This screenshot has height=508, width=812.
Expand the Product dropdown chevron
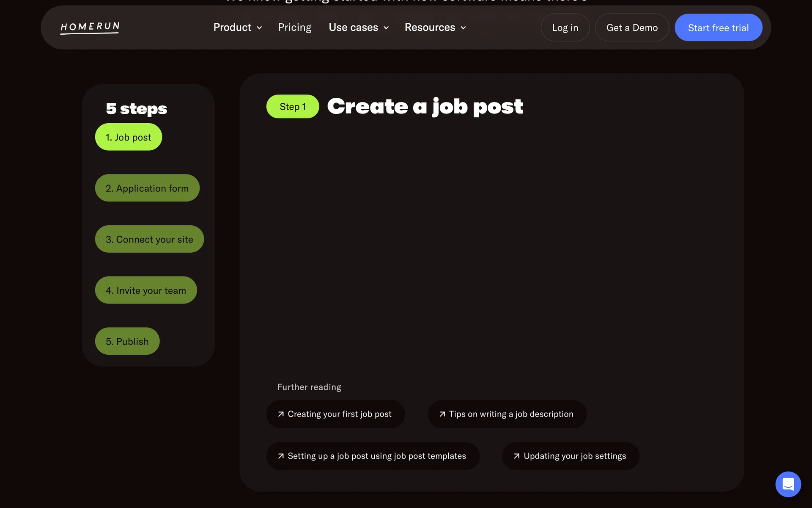(259, 28)
